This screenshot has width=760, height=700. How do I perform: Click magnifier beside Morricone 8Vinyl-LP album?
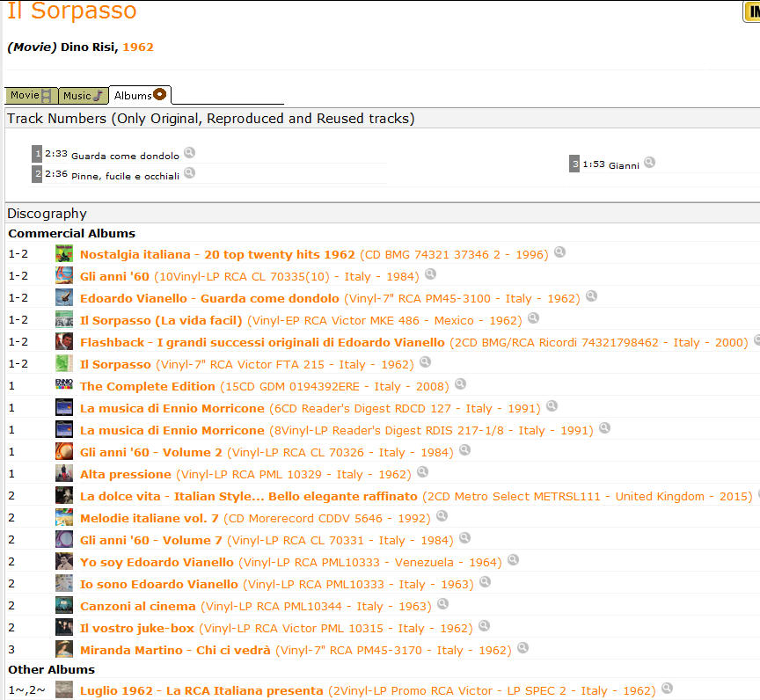click(604, 428)
